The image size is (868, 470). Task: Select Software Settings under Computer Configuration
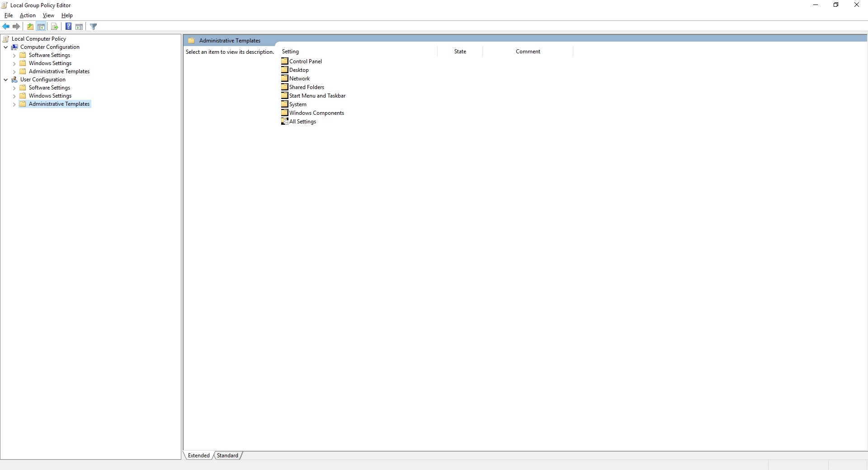point(49,55)
